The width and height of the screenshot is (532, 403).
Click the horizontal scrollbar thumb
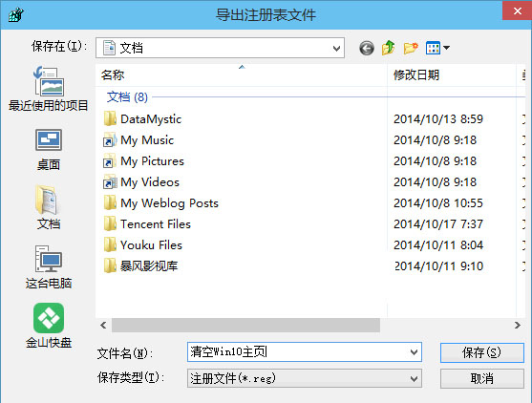coord(245,325)
